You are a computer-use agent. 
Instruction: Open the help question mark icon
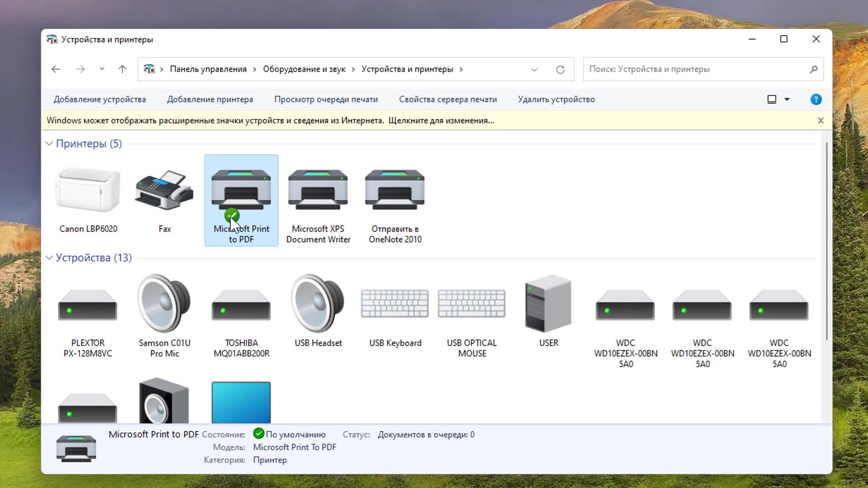click(816, 99)
